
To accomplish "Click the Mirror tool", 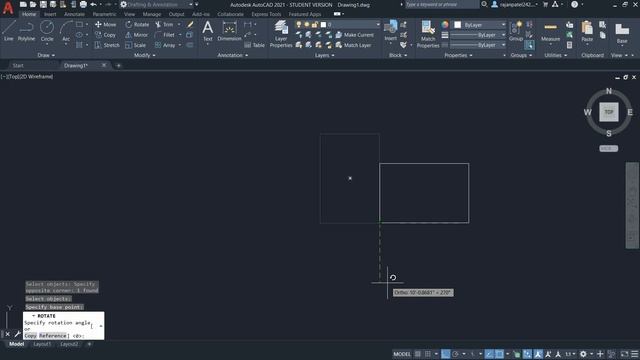I will click(x=136, y=35).
